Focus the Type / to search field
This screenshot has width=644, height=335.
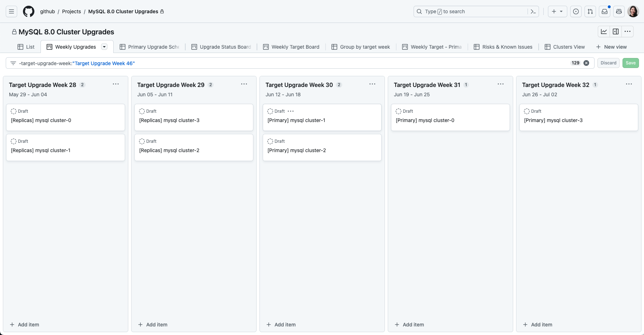coord(476,11)
